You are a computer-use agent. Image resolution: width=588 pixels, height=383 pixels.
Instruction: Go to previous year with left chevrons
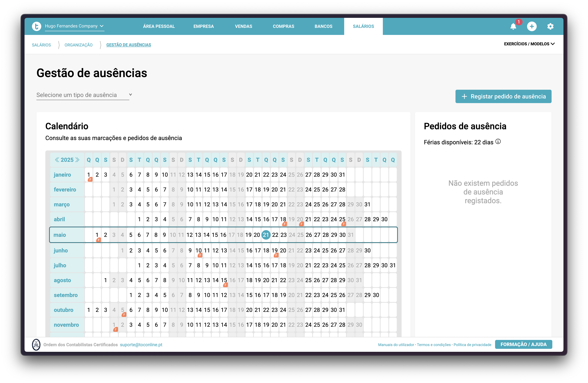[x=57, y=160]
